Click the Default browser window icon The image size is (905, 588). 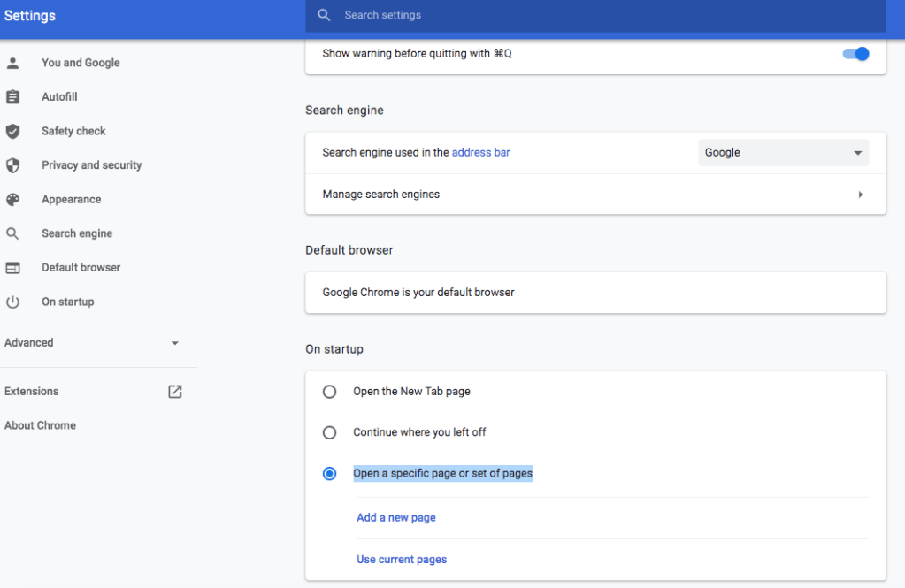[12, 268]
